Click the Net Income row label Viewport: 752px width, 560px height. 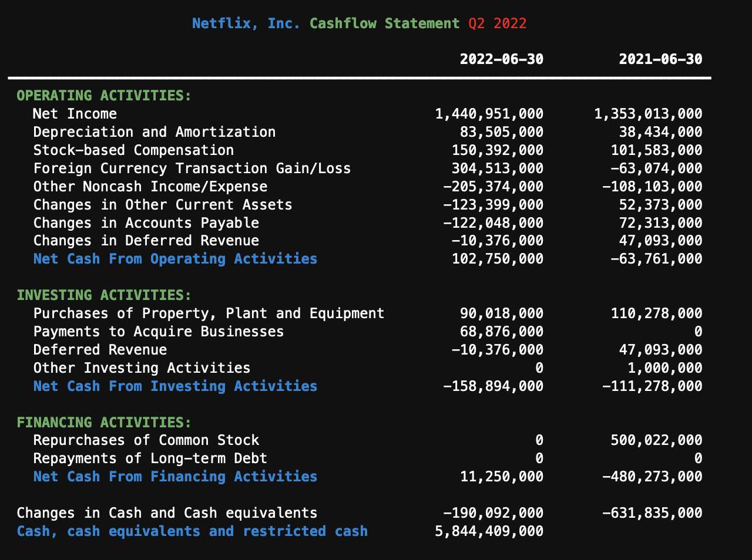(x=75, y=114)
